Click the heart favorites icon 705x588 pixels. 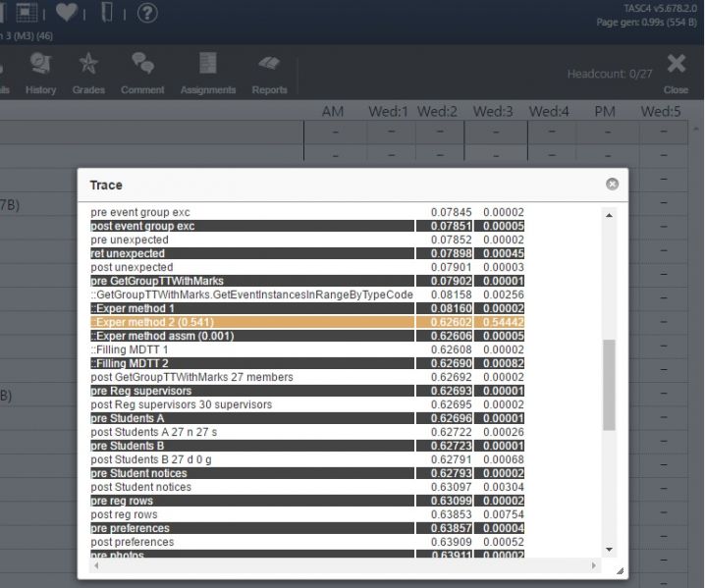[x=67, y=13]
